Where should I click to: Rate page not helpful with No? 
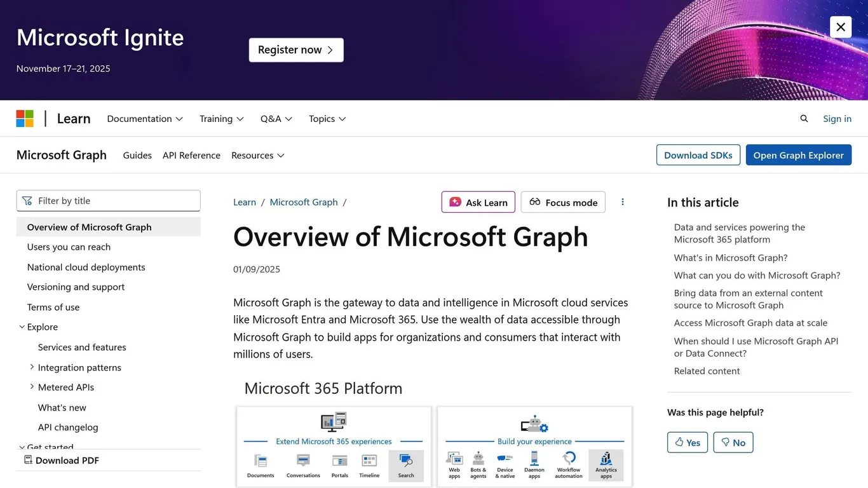tap(733, 442)
